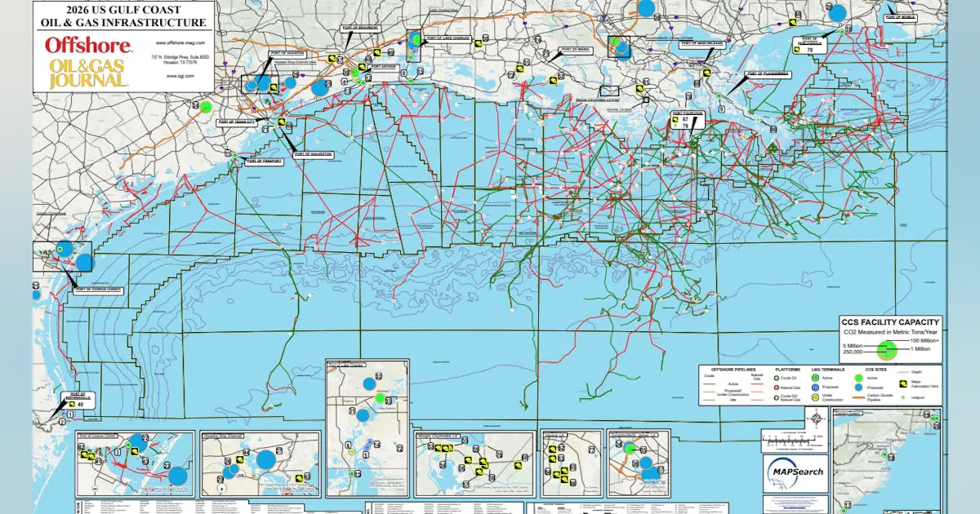
Task: Click the fabrication yard icon below Port of Texas City
Action: point(280,122)
